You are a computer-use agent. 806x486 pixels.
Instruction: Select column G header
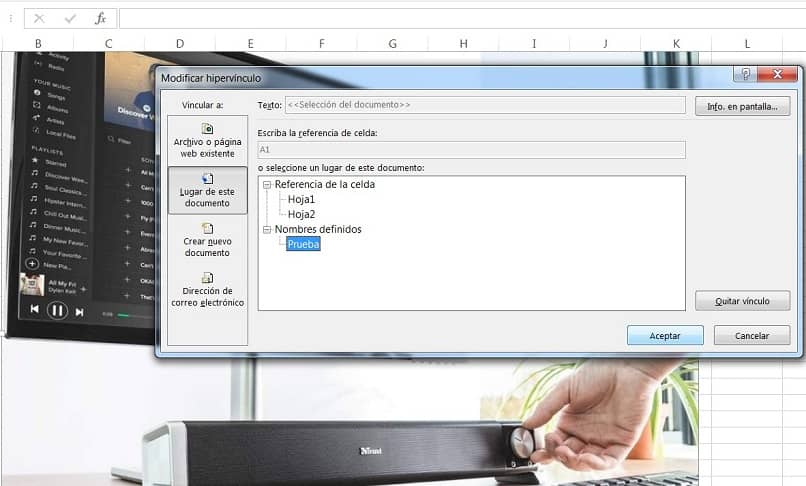(393, 44)
